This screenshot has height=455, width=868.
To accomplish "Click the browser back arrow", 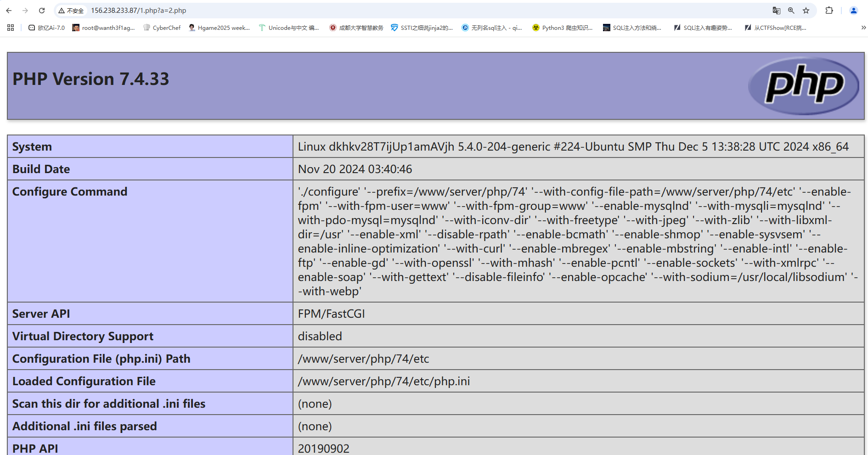I will coord(9,11).
